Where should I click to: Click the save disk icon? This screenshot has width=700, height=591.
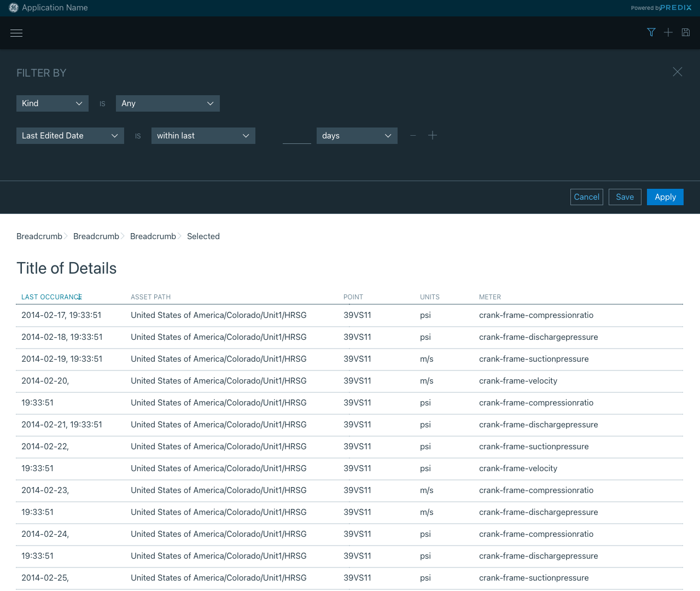686,32
